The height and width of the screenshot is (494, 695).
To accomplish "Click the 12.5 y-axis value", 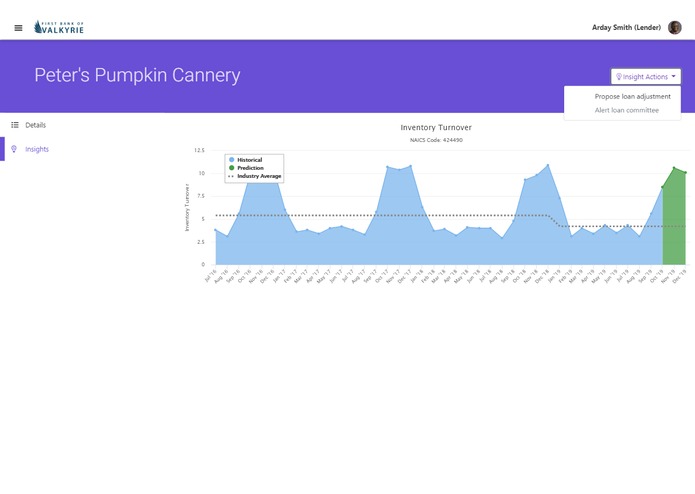I will [199, 150].
